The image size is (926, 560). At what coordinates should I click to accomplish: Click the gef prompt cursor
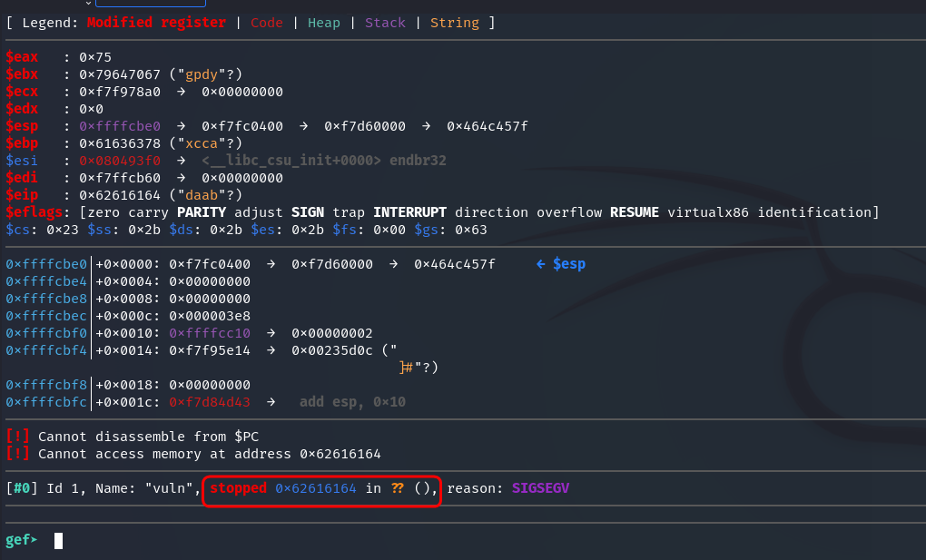coord(59,541)
